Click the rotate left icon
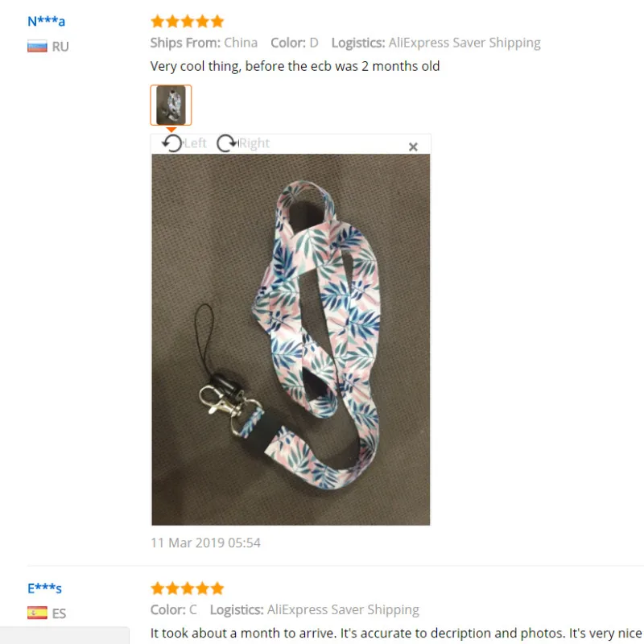This screenshot has height=644, width=644. [x=172, y=143]
